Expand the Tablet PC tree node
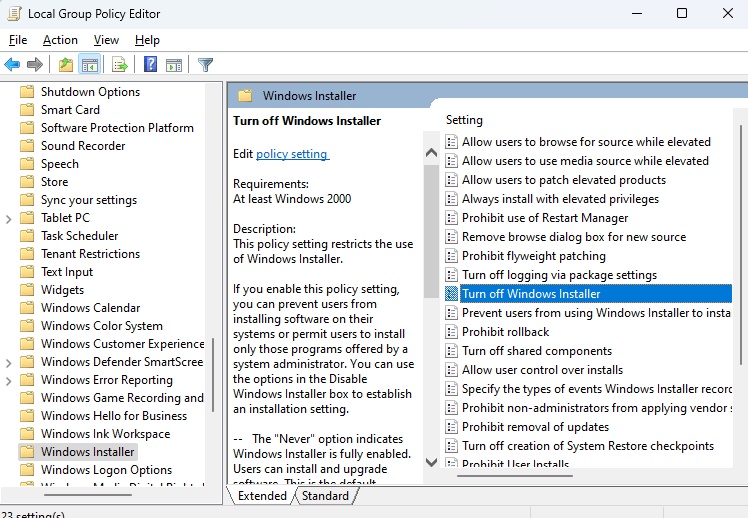The image size is (748, 518). pos(9,219)
